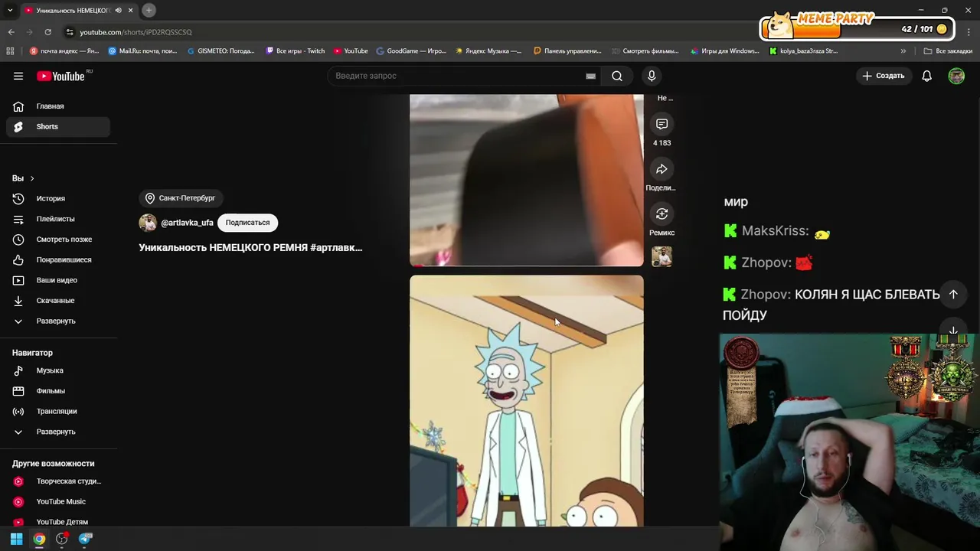Open the GoodGame bookmark

410,51
